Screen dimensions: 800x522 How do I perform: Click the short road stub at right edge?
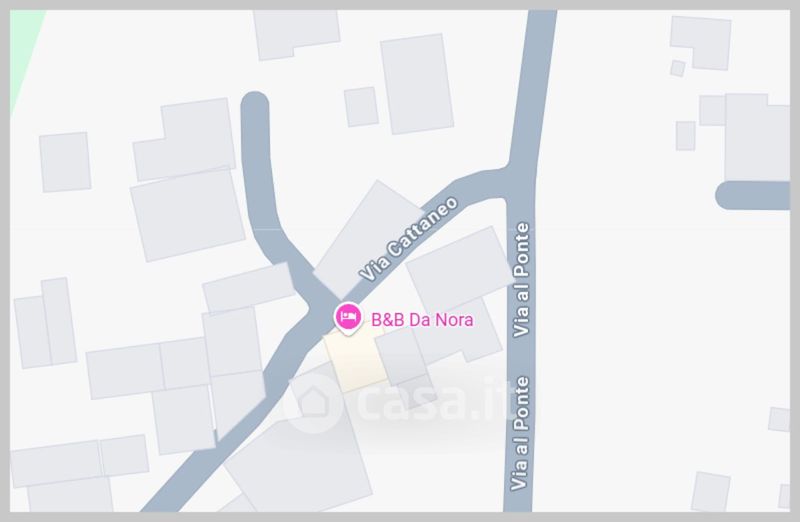click(x=754, y=195)
